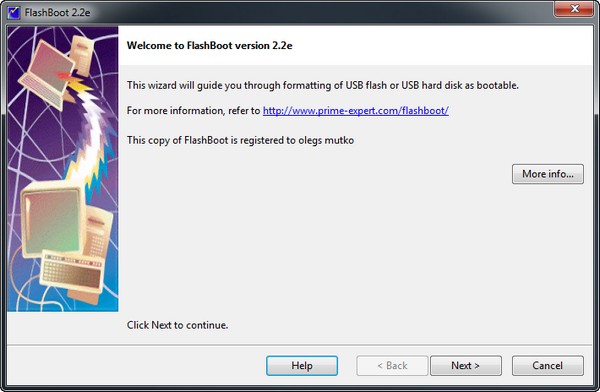Click the grayed-out Back button
Viewport: 600px width, 392px height.
point(392,366)
